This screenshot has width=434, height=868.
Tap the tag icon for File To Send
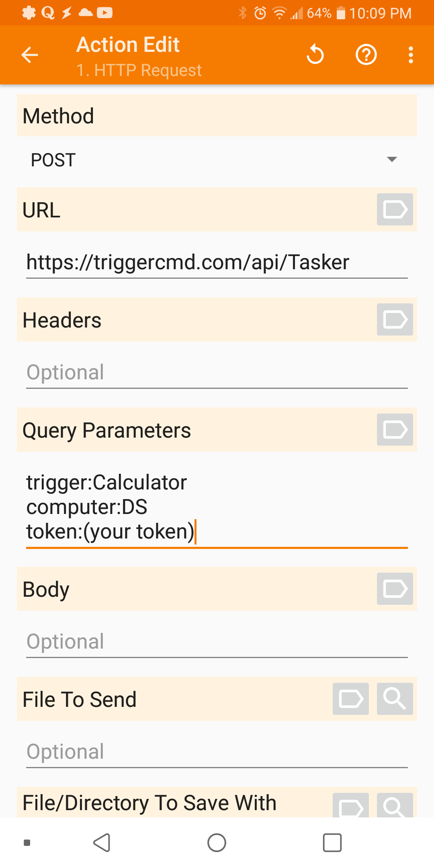point(350,699)
